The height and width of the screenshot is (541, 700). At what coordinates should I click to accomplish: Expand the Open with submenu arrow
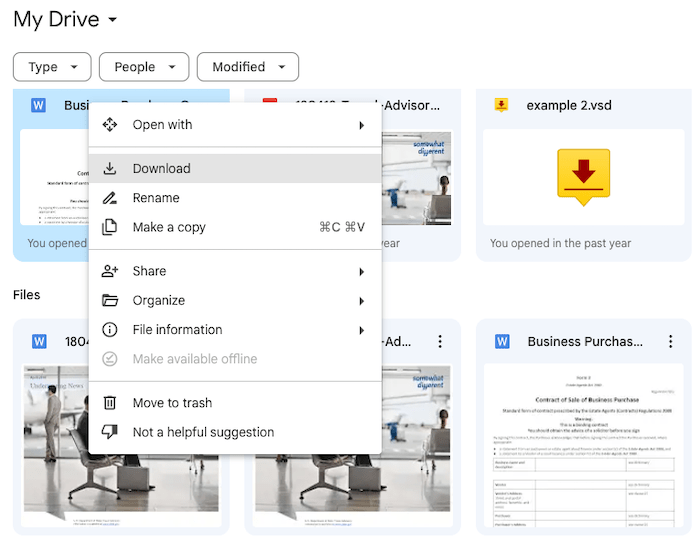coord(361,125)
